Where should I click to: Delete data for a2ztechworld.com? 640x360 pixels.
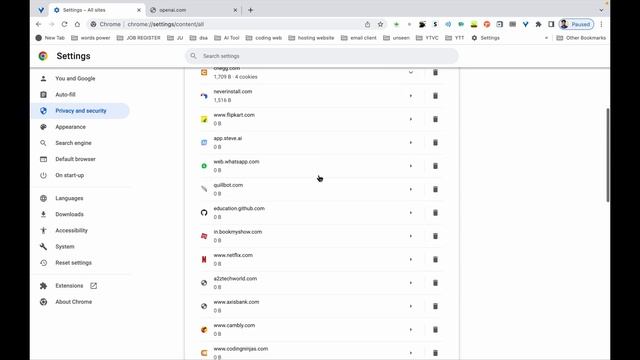click(435, 283)
